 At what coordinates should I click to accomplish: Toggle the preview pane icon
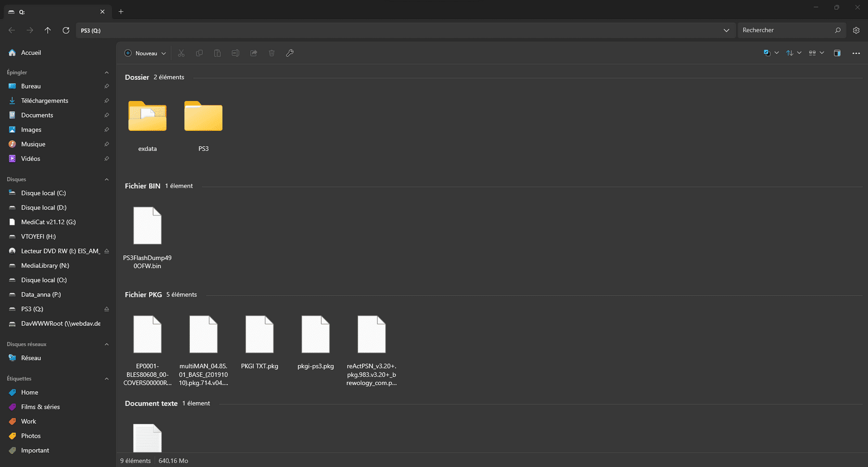[x=837, y=53]
